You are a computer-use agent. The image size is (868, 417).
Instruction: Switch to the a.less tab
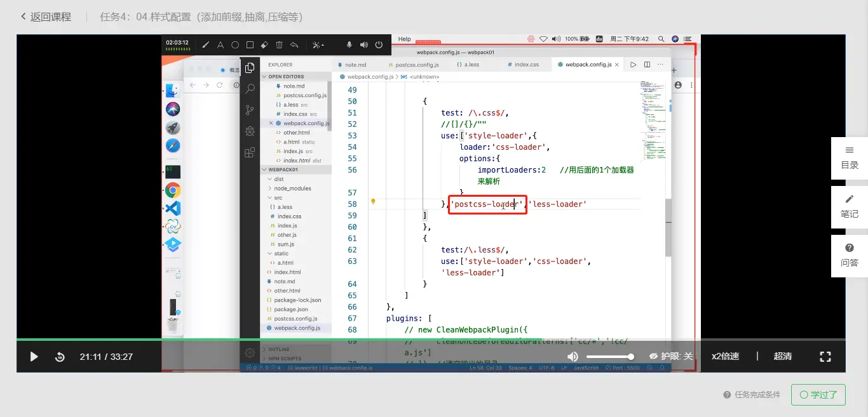pos(468,65)
